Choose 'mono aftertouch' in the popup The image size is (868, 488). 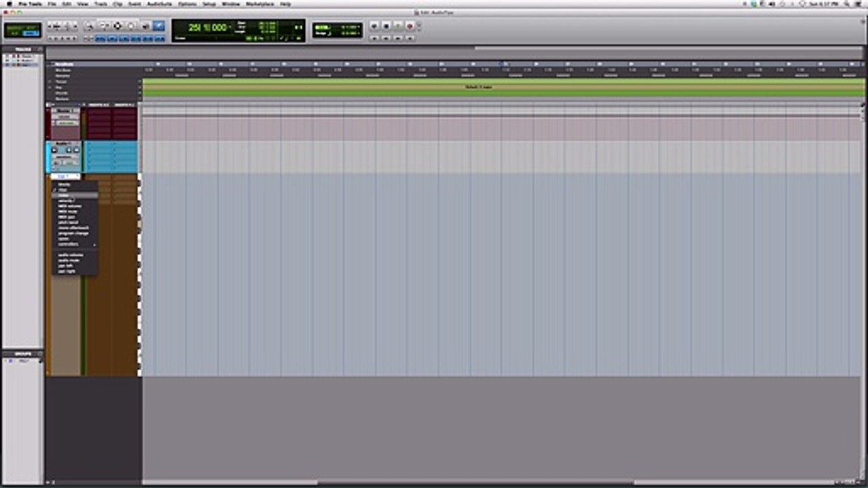(75, 228)
